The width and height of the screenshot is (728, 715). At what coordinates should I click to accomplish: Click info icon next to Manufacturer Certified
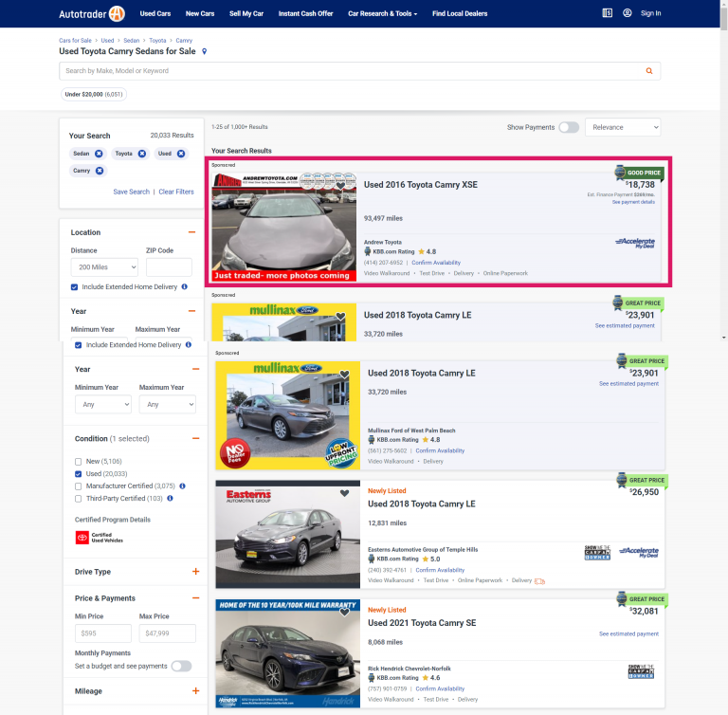[x=182, y=486]
